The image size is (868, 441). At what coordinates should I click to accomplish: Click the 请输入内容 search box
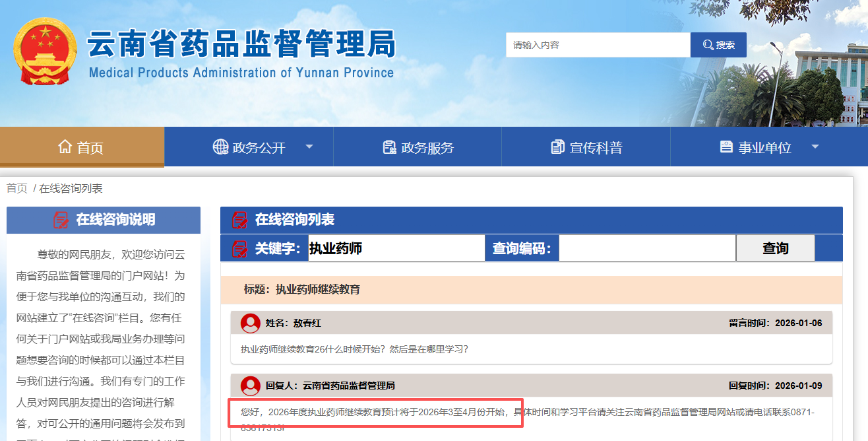pyautogui.click(x=598, y=45)
